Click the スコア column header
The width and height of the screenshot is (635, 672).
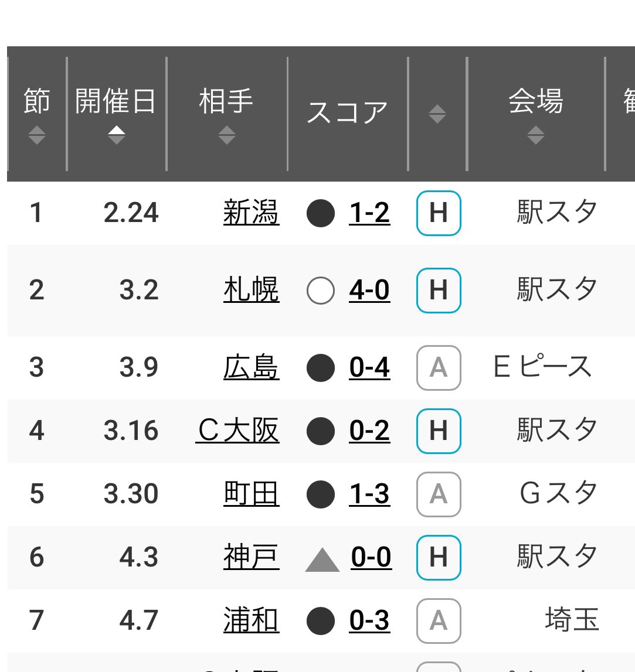point(347,112)
